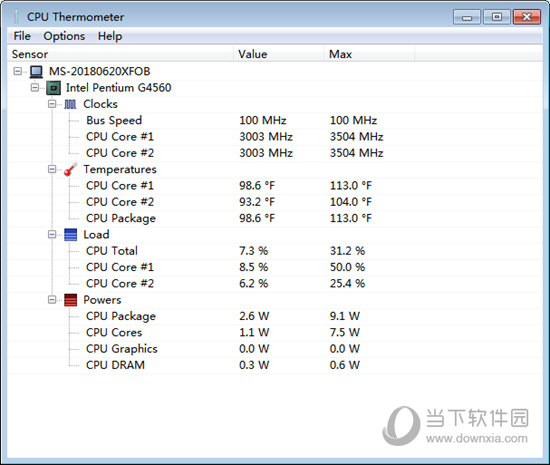
Task: Collapse the Clocks section
Action: point(52,104)
